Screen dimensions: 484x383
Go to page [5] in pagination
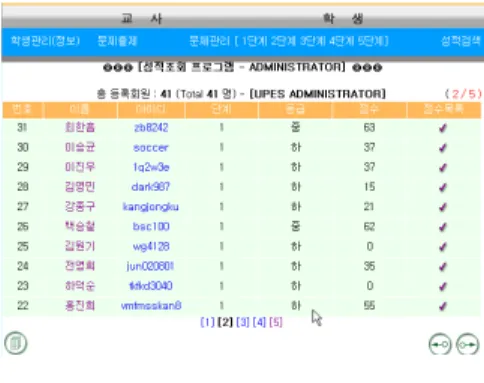click(x=276, y=322)
